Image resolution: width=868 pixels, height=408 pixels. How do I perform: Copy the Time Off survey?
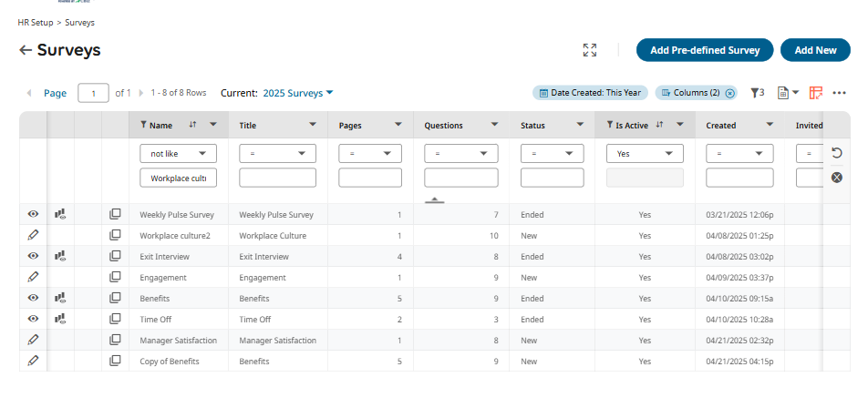pyautogui.click(x=115, y=319)
